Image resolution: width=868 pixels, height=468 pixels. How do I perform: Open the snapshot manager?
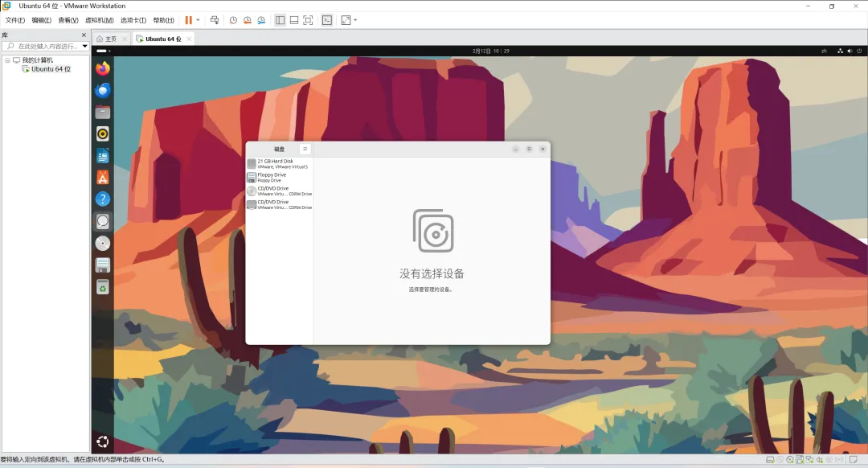tap(261, 20)
